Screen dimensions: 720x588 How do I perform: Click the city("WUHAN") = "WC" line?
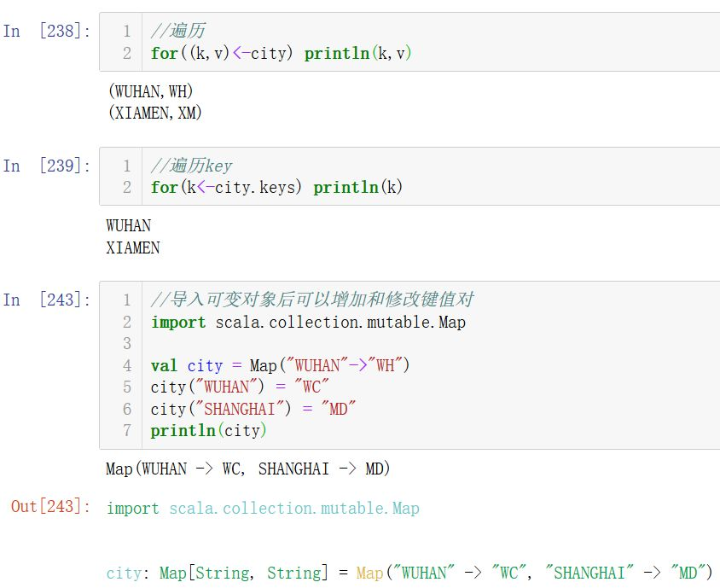pos(240,387)
